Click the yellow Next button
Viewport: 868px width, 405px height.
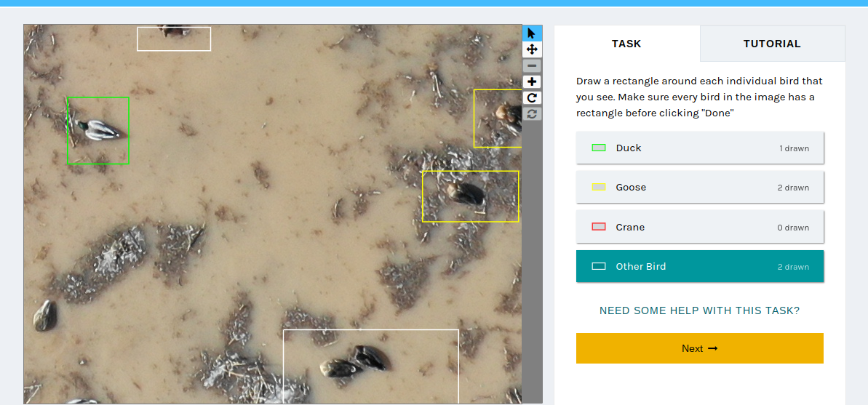click(x=700, y=348)
